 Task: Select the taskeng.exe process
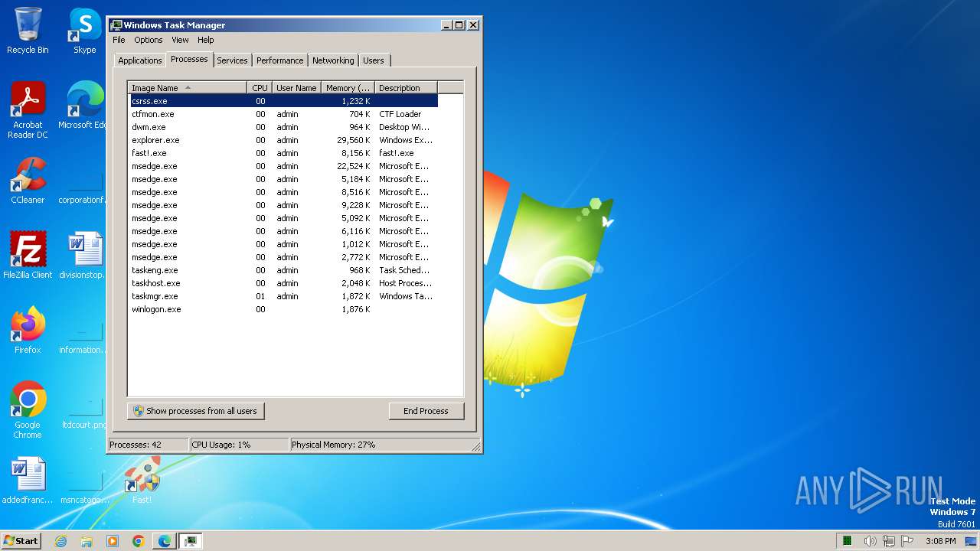coord(283,270)
